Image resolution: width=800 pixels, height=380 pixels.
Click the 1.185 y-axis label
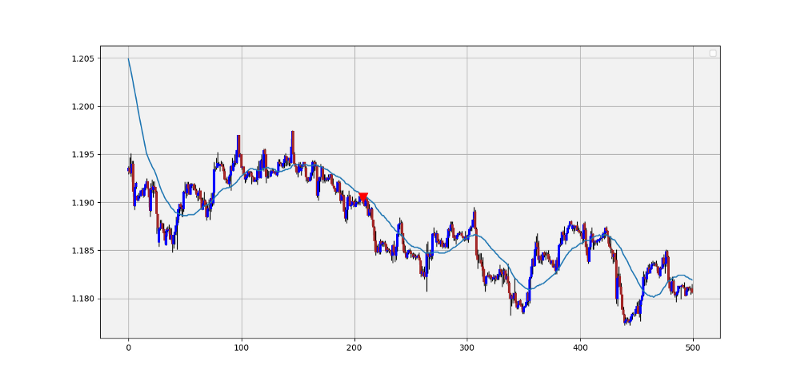tap(84, 250)
